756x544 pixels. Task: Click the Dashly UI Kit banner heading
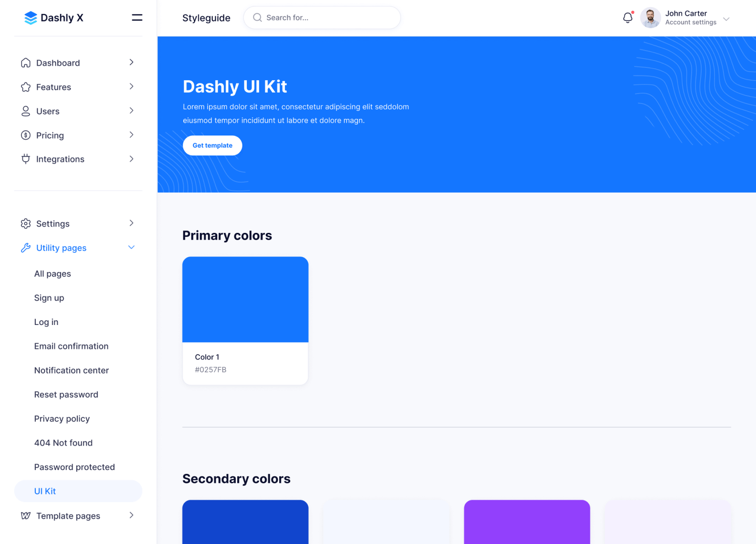coord(235,86)
